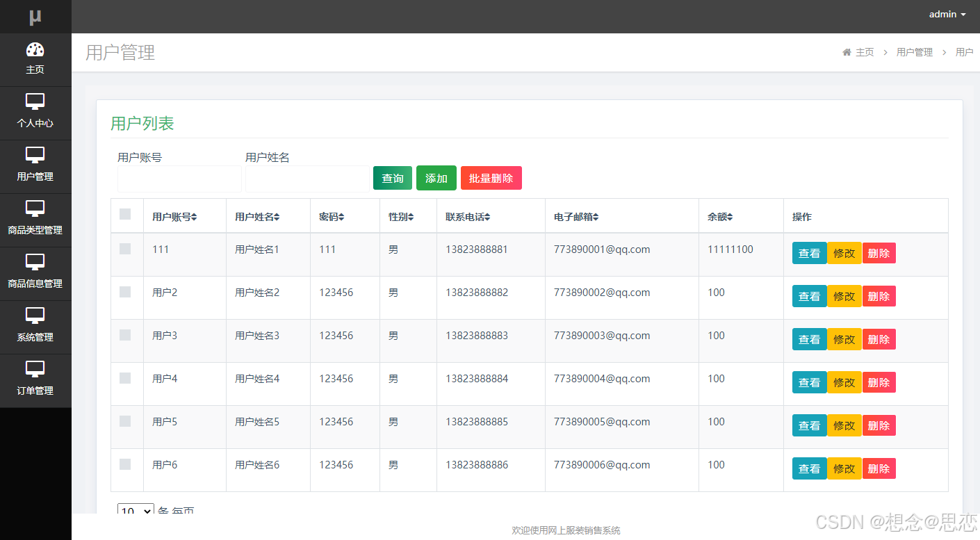Sort by 用户账号 column arrows
The width and height of the screenshot is (980, 540).
point(194,217)
